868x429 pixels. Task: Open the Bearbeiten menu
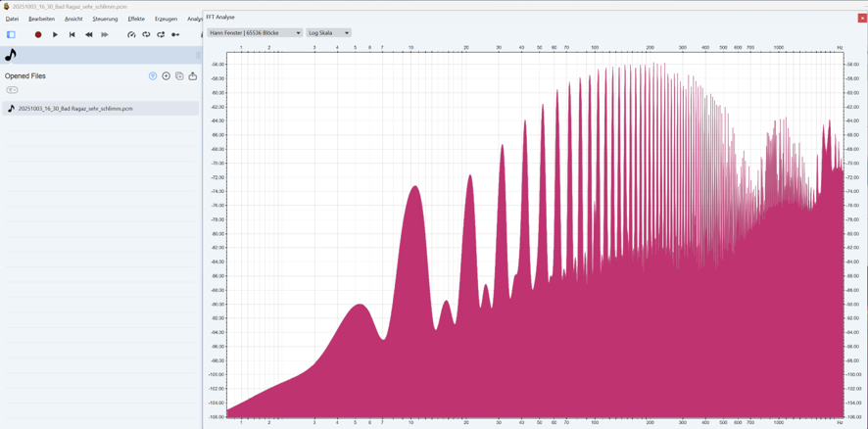pyautogui.click(x=41, y=19)
